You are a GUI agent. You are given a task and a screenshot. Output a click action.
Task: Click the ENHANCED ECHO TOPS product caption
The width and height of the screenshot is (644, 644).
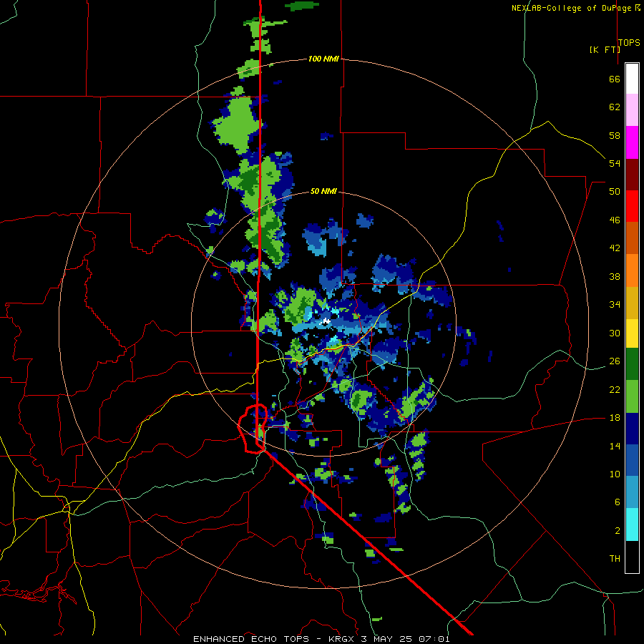pos(251,639)
